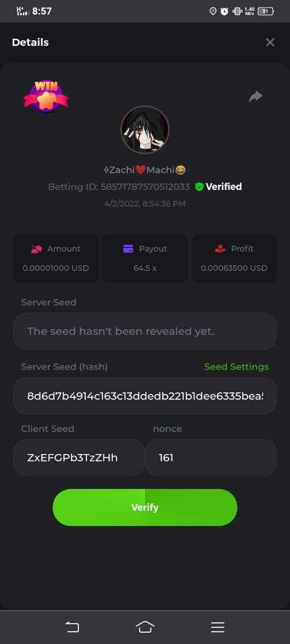
Task: Close the Details panel with X
Action: [270, 42]
